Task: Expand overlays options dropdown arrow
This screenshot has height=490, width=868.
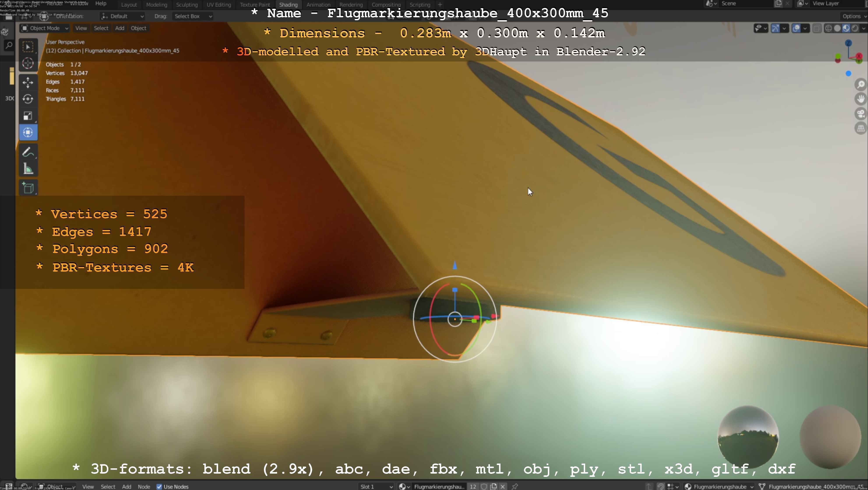Action: (805, 28)
